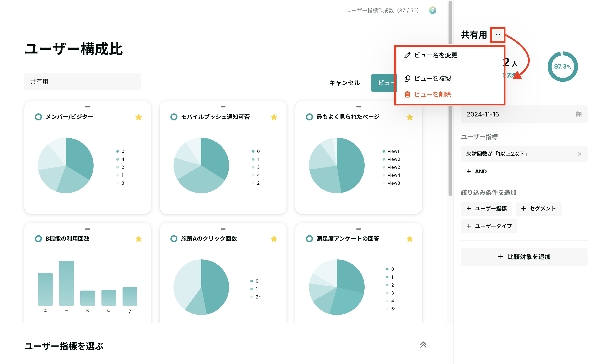The width and height of the screenshot is (592, 364).
Task: Click the ユーザー構成比 page title
Action: point(74,49)
